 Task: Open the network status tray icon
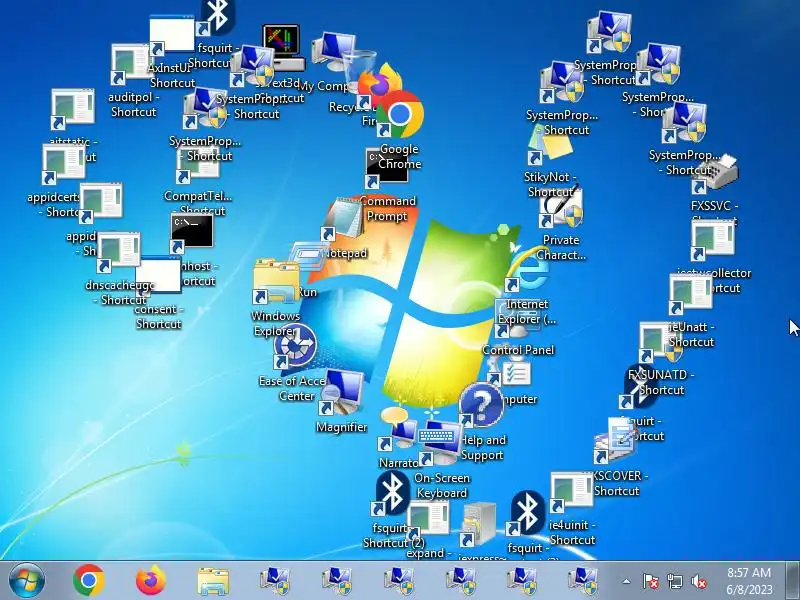point(674,581)
